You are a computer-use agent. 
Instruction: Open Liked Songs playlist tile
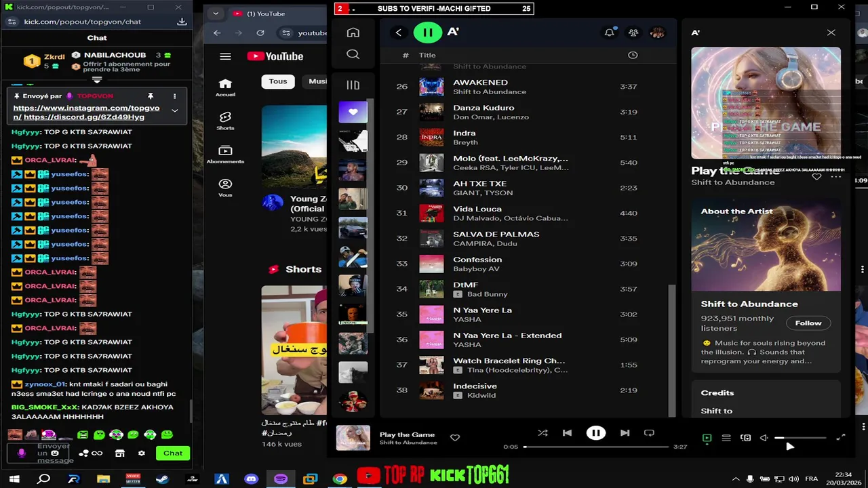pos(353,112)
